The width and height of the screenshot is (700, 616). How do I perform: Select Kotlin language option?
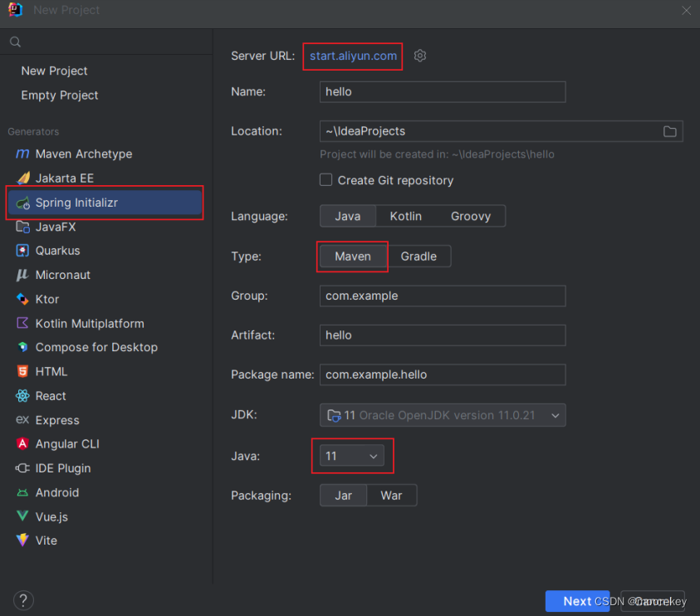point(406,216)
